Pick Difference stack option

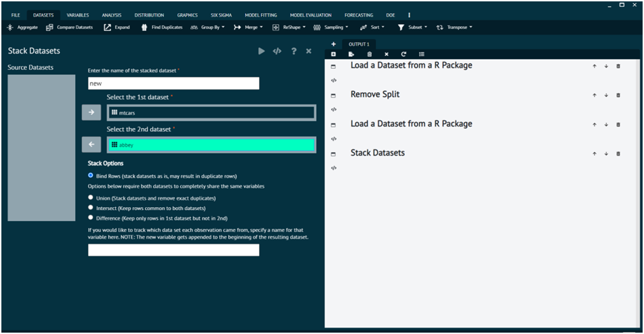click(91, 218)
